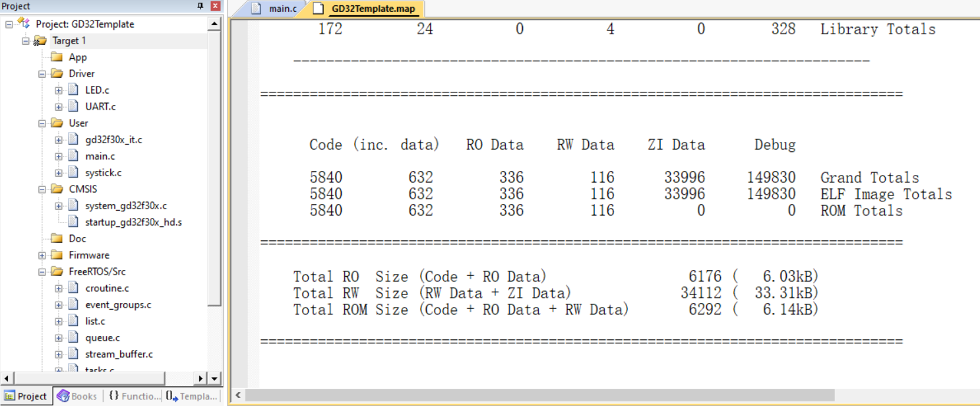Click the FreeRTOS/Src folder icon
The width and height of the screenshot is (980, 406).
tap(57, 271)
